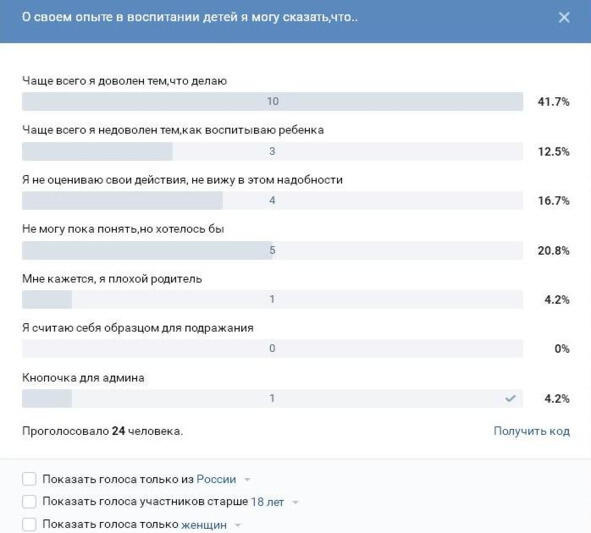This screenshot has width=591, height=533.
Task: Click the 41.7% percentage label
Action: click(x=553, y=102)
